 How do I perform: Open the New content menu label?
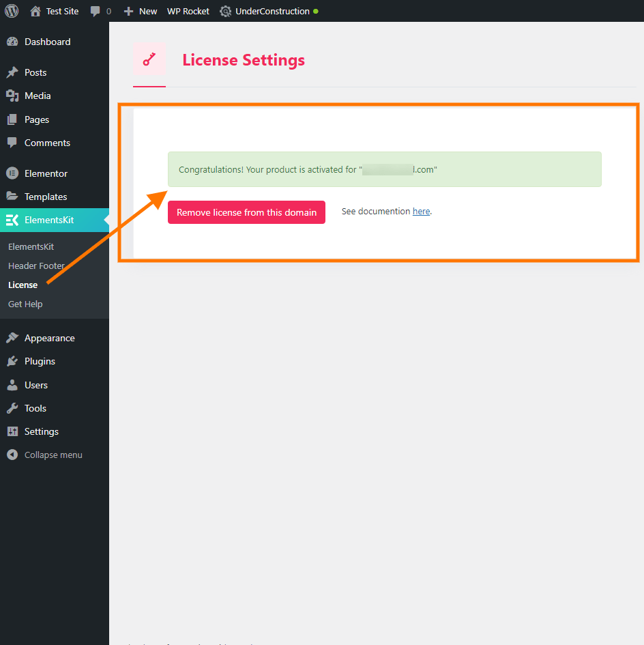pos(148,11)
